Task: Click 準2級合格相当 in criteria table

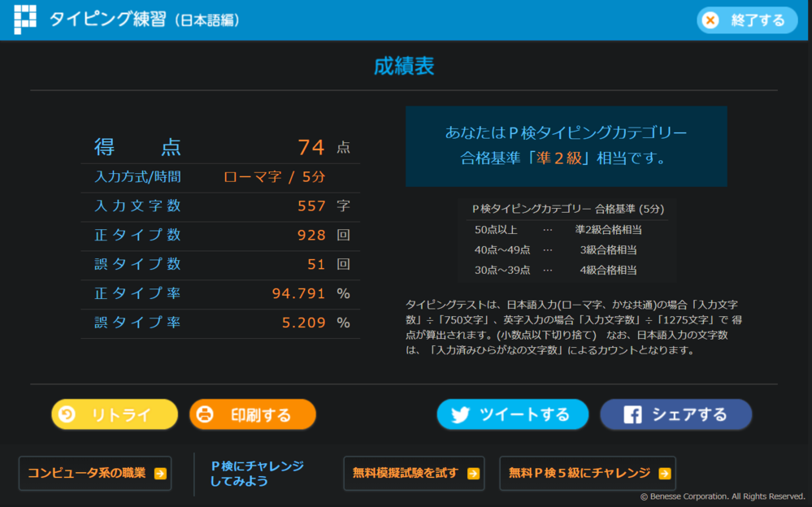Action: [609, 229]
